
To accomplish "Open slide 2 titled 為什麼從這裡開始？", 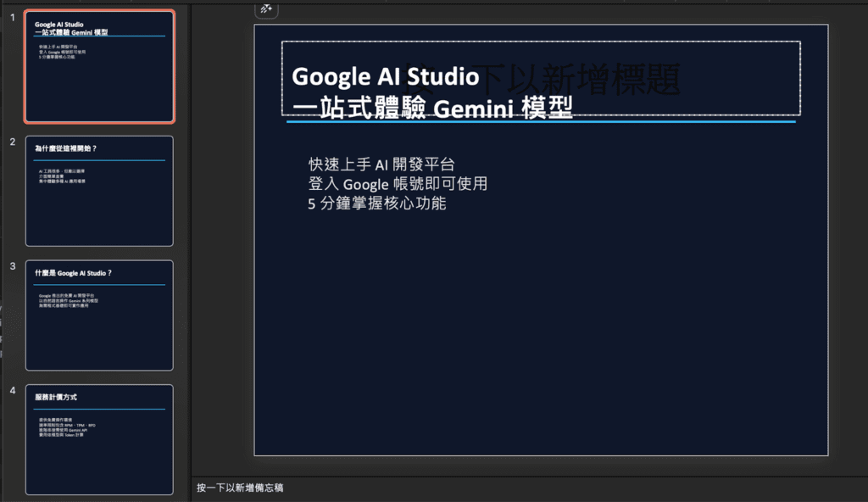I will pos(99,191).
